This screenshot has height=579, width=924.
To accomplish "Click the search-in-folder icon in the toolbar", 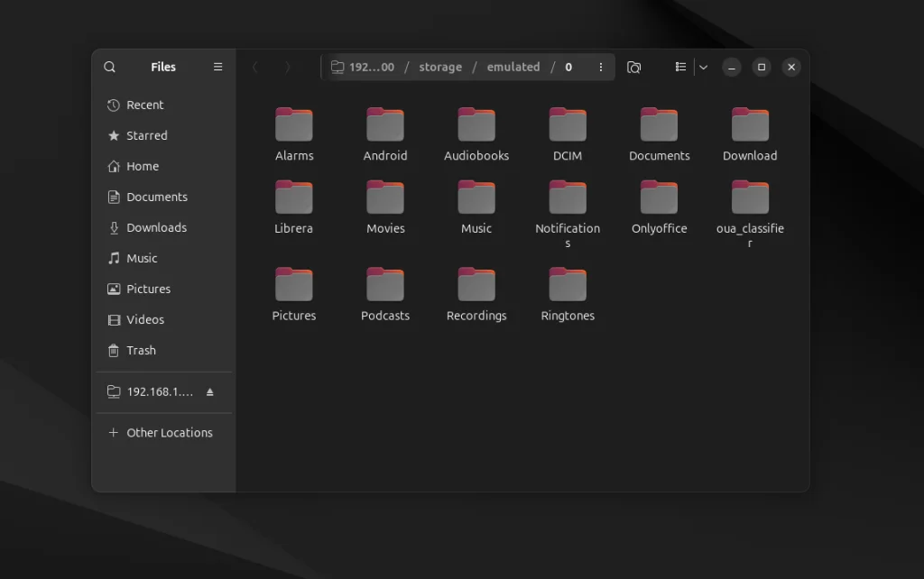I will coord(634,66).
